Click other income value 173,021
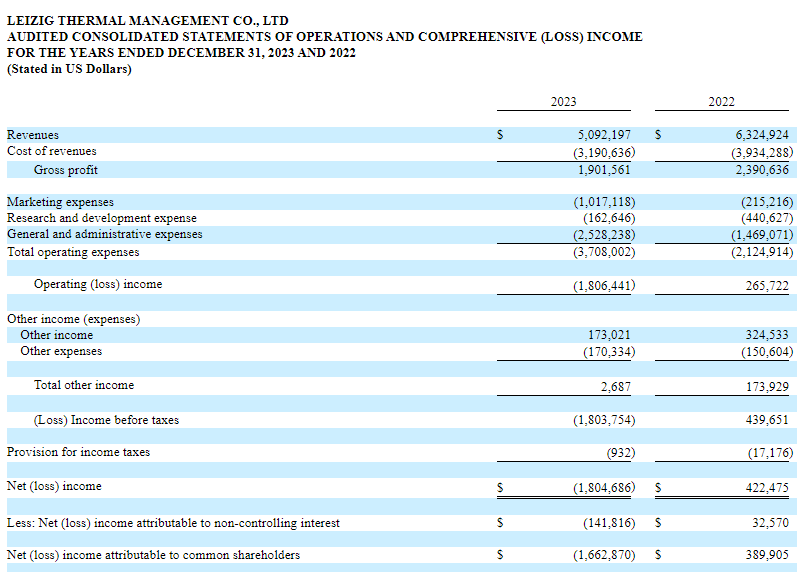Image resolution: width=803 pixels, height=572 pixels. [x=609, y=335]
